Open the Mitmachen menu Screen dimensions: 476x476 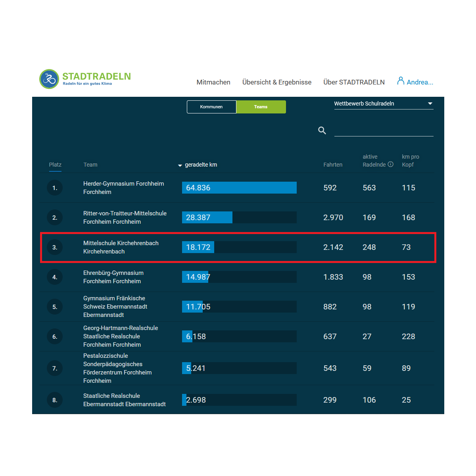[213, 82]
